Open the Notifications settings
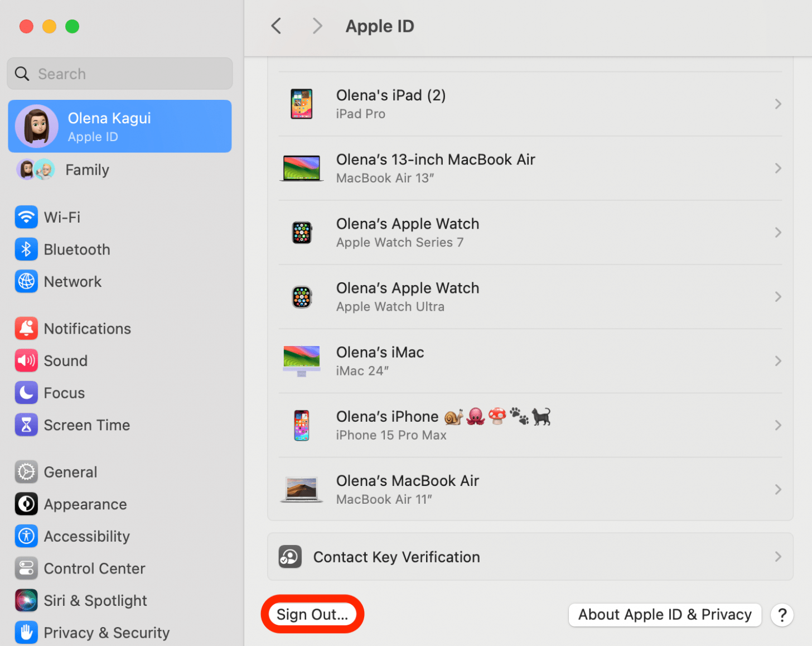The width and height of the screenshot is (812, 646). [x=87, y=328]
